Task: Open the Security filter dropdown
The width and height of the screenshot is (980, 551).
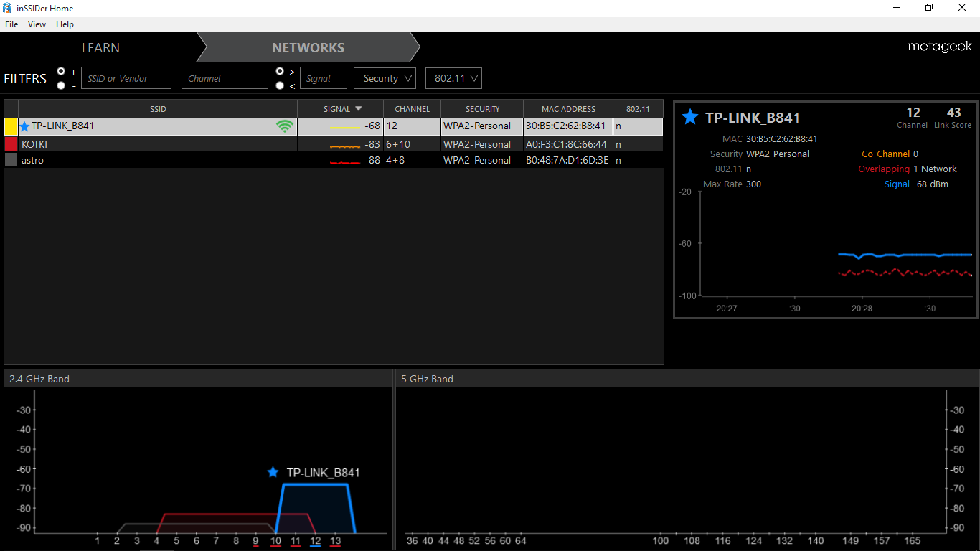Action: tap(385, 78)
